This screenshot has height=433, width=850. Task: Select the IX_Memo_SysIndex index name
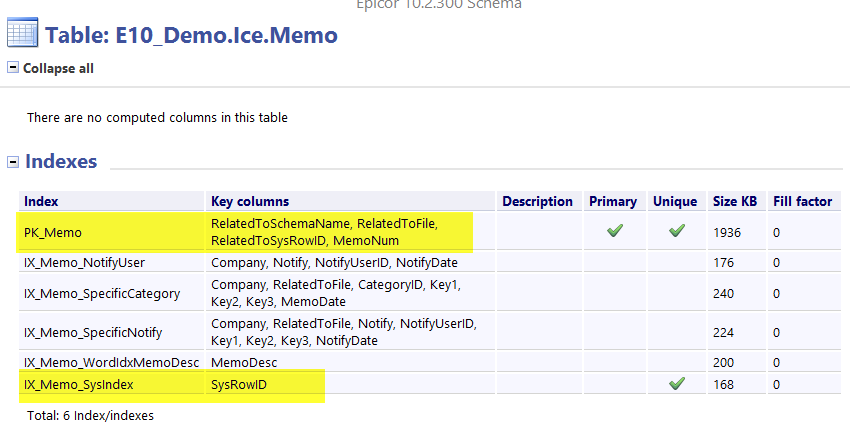(x=79, y=385)
